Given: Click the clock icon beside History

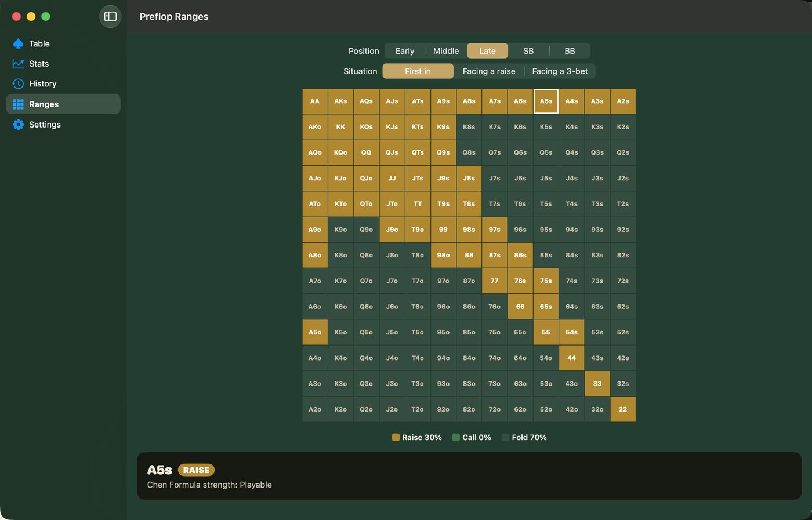Looking at the screenshot, I should point(18,83).
